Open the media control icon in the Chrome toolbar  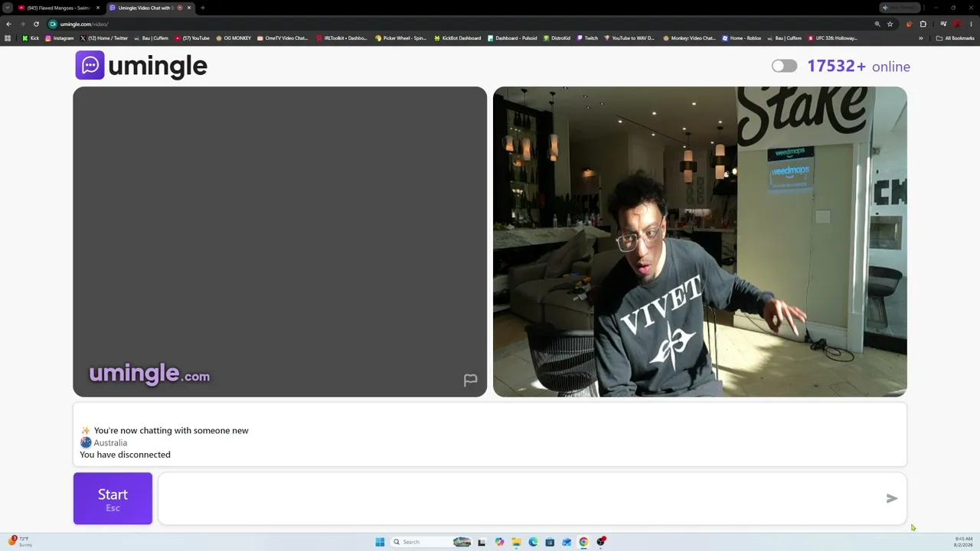[x=943, y=24]
